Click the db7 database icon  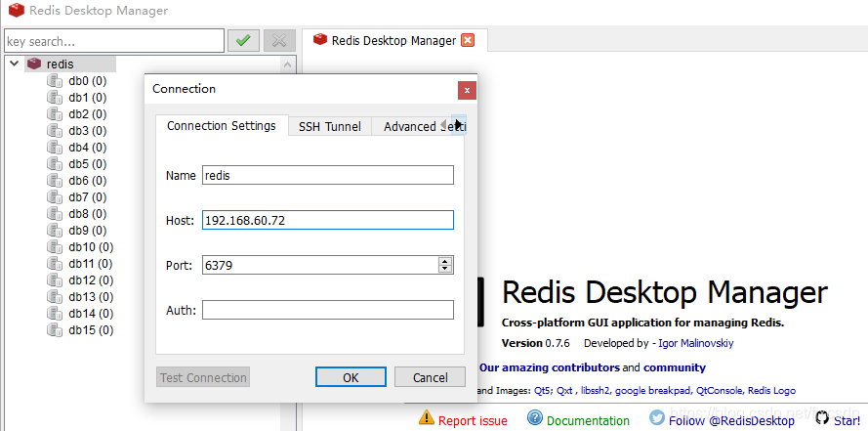pos(55,197)
